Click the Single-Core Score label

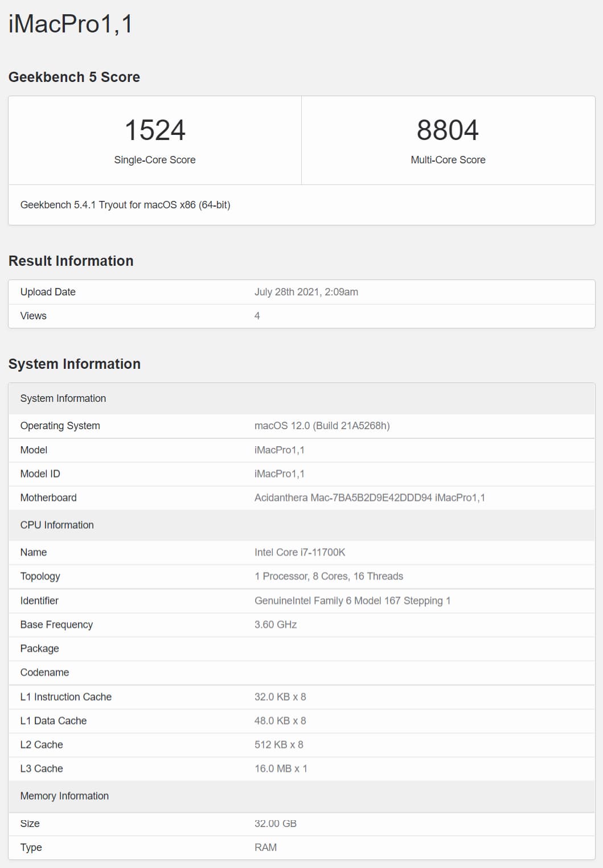155,160
